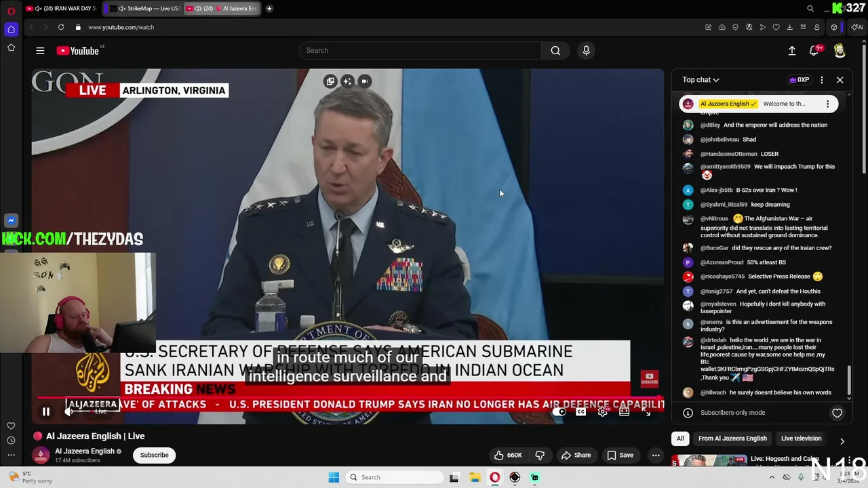Open YouTube notifications bell
This screenshot has width=868, height=488.
click(x=814, y=50)
